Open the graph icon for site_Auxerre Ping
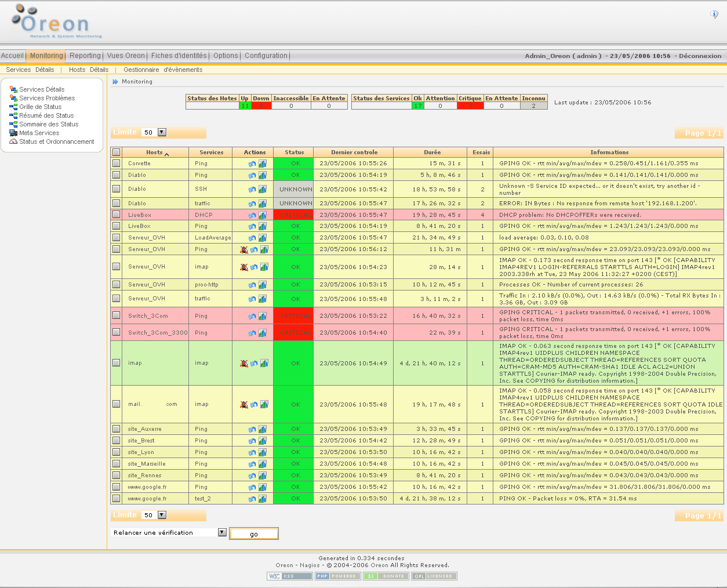This screenshot has height=588, width=727. [263, 429]
